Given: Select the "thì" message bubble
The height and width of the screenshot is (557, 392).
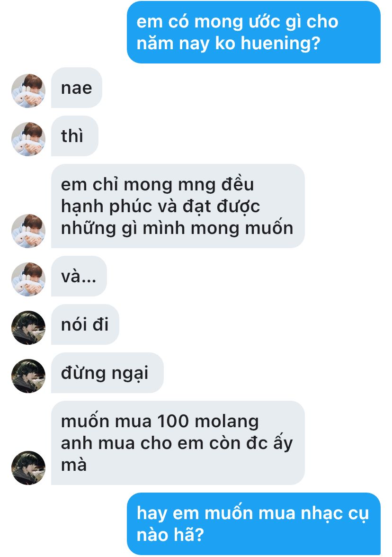Looking at the screenshot, I should [x=75, y=136].
